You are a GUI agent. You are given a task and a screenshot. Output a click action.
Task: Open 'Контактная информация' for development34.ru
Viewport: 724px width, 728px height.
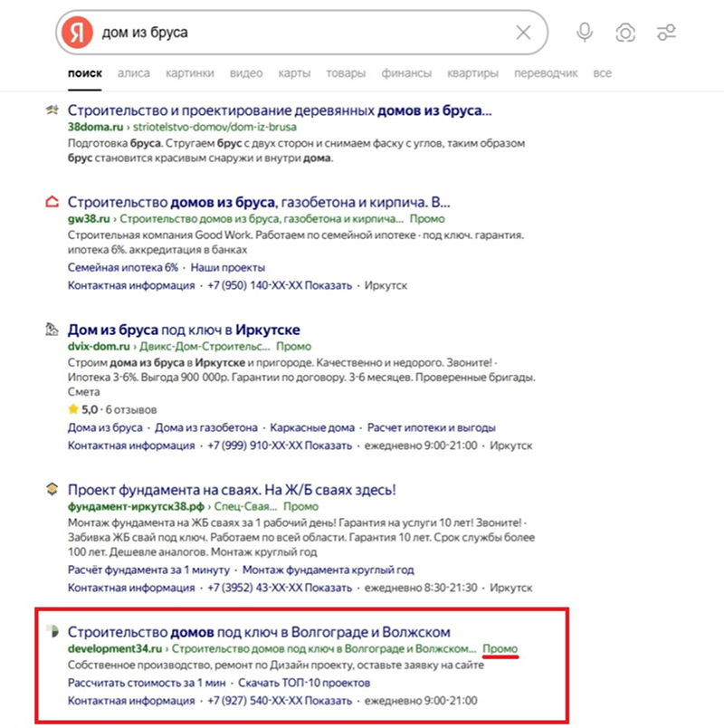pos(131,701)
